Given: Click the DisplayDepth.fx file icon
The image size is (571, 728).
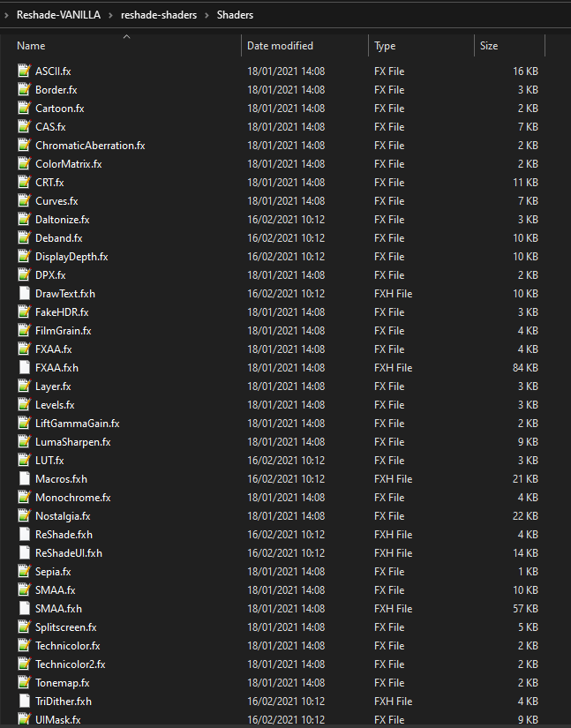Looking at the screenshot, I should 24,256.
